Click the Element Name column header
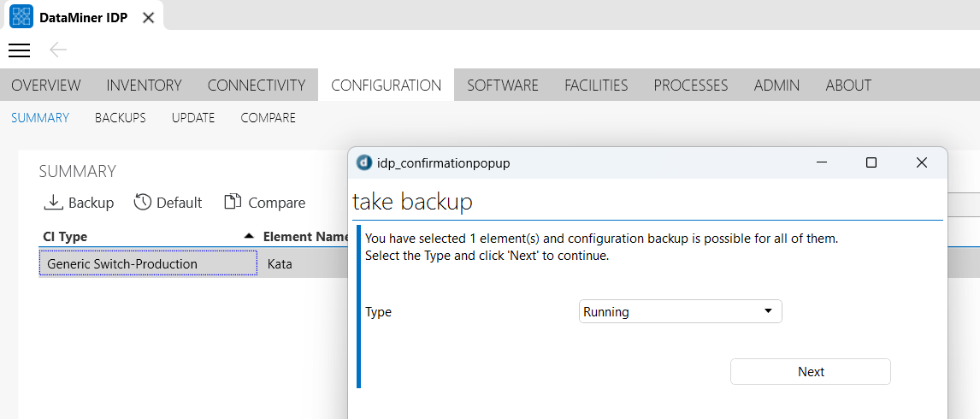Viewport: 980px width, 419px height. click(305, 236)
